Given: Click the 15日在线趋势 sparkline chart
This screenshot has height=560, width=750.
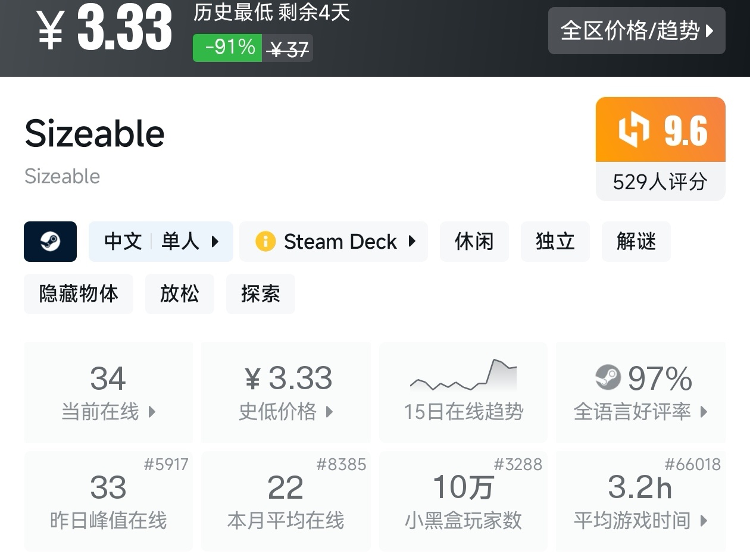Looking at the screenshot, I should click(463, 376).
